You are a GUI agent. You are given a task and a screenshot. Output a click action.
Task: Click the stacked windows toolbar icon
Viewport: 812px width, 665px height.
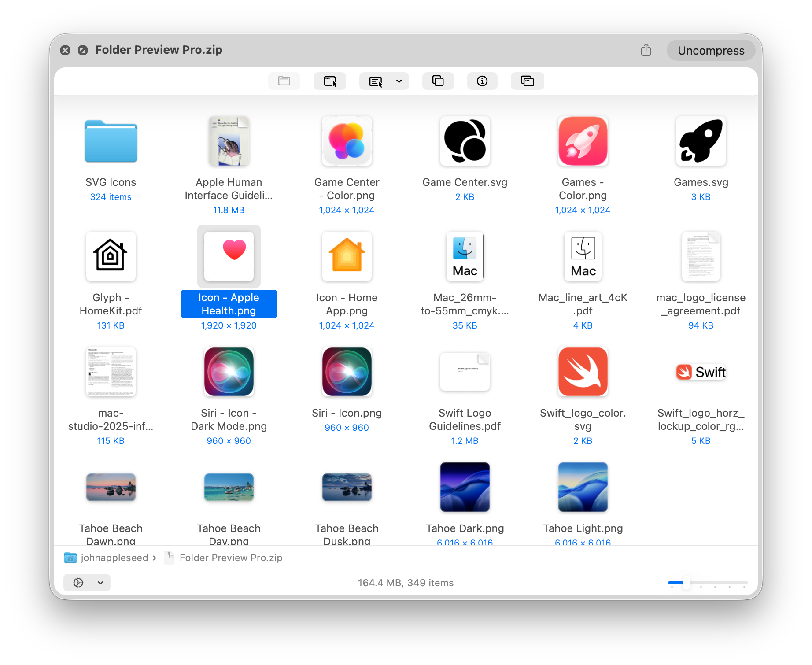527,81
